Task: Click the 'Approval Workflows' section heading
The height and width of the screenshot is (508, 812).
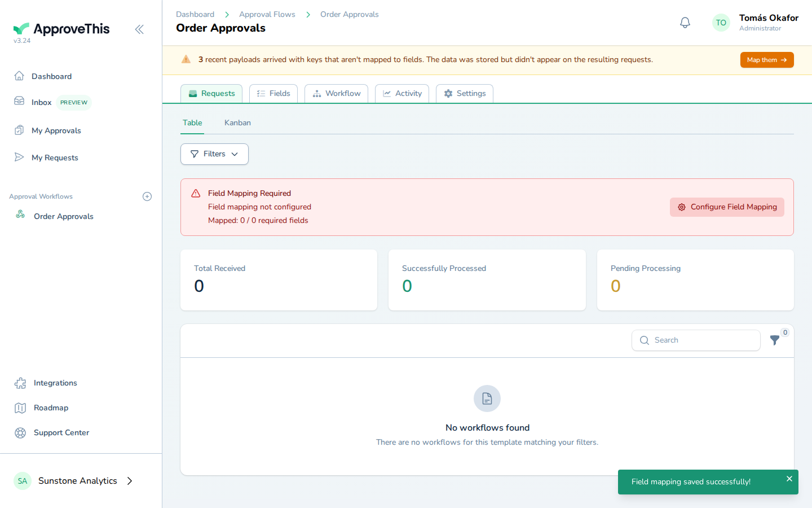Action: [x=41, y=196]
